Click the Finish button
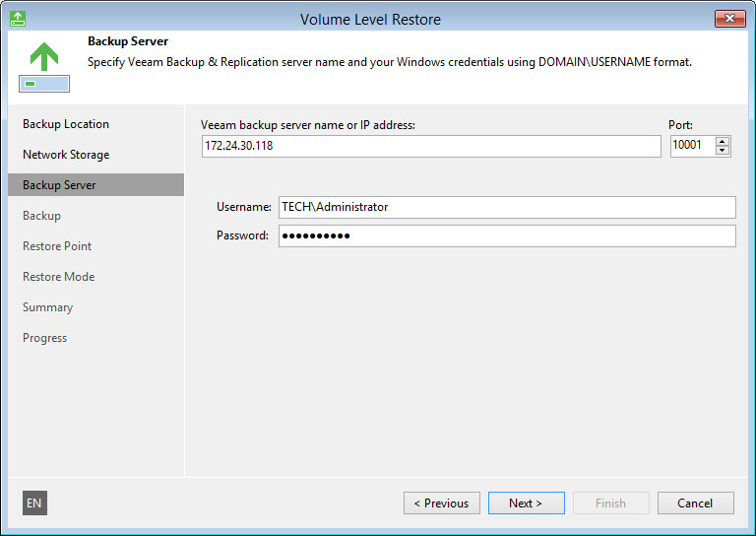Screen dimensions: 756x536 (x=611, y=503)
